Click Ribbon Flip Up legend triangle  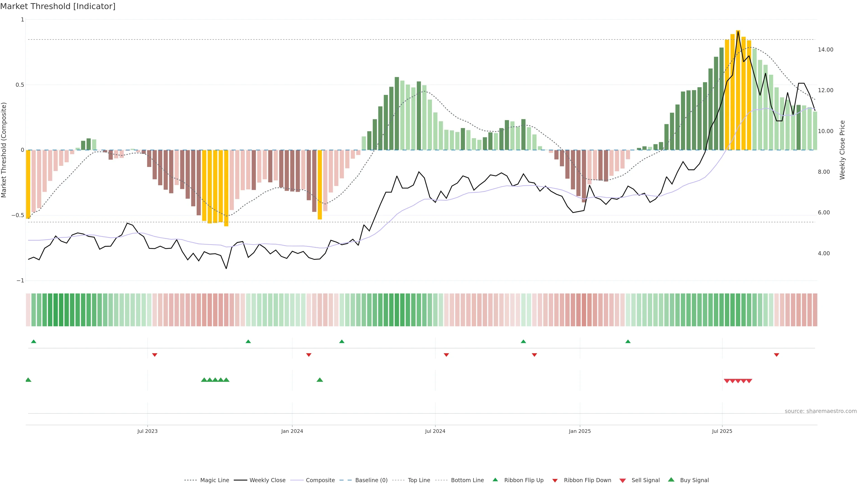495,480
